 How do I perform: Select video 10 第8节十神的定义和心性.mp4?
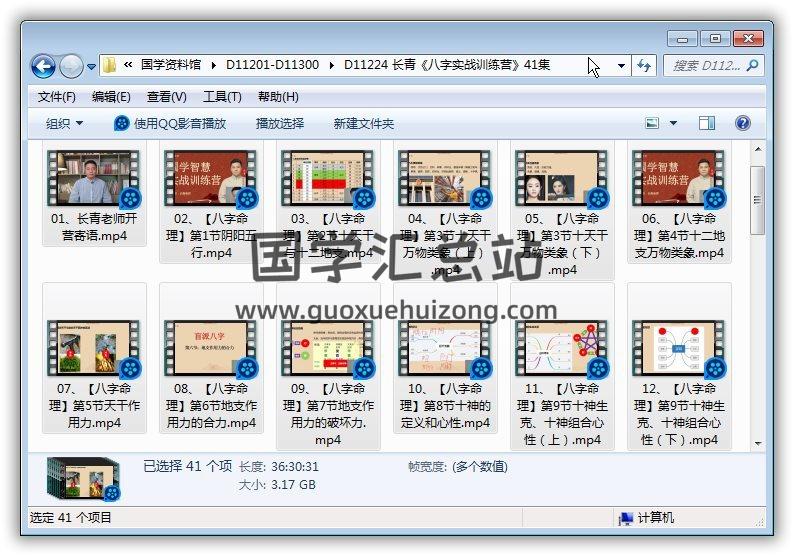click(445, 358)
